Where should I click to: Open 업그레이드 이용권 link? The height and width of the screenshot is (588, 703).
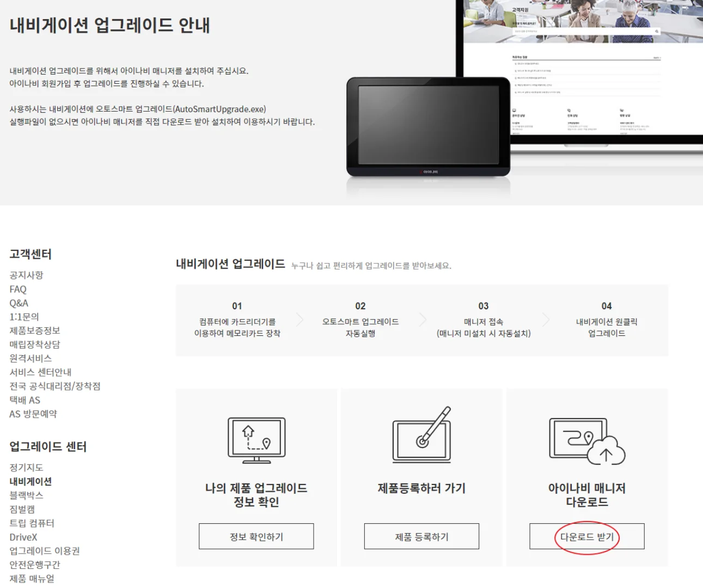pyautogui.click(x=45, y=550)
